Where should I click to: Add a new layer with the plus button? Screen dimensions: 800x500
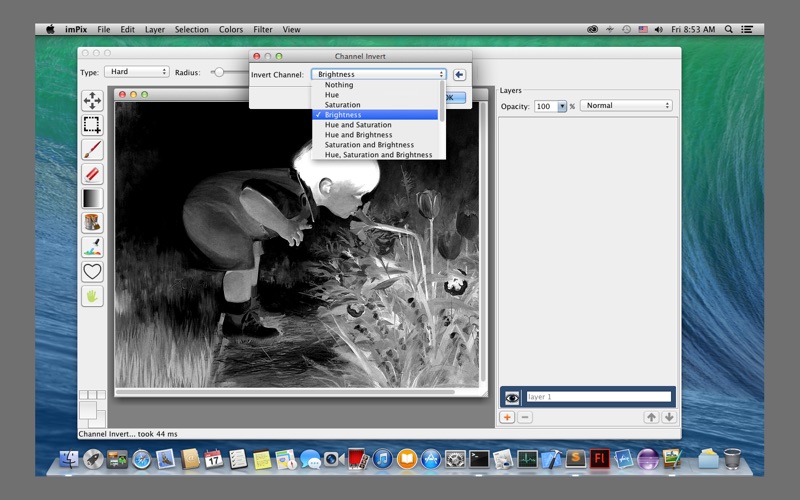coord(507,417)
